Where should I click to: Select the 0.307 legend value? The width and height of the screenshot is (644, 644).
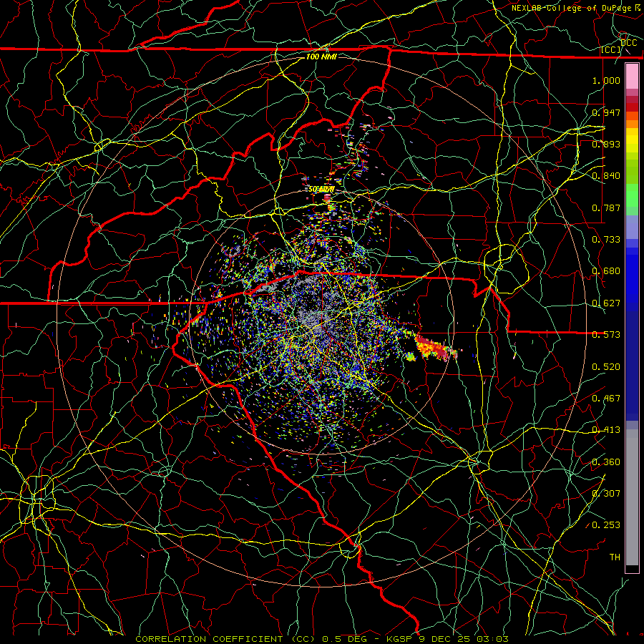tap(606, 494)
